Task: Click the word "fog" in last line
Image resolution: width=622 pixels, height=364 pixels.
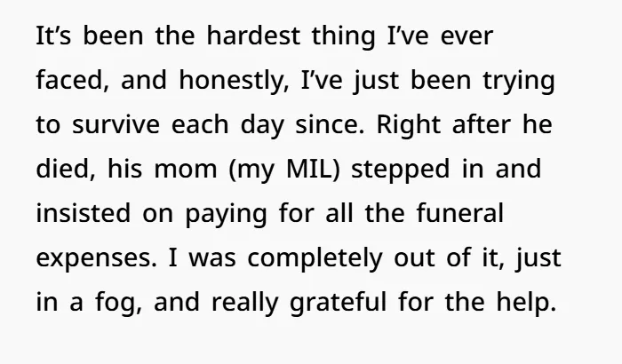Action: click(x=115, y=302)
